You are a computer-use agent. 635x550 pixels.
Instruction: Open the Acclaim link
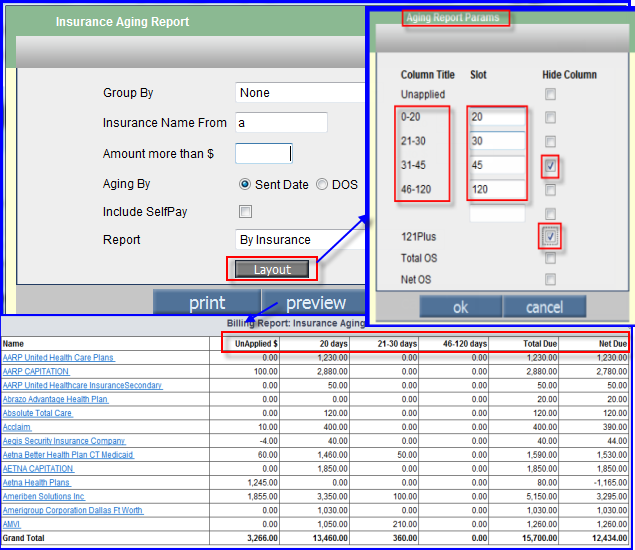[x=17, y=427]
